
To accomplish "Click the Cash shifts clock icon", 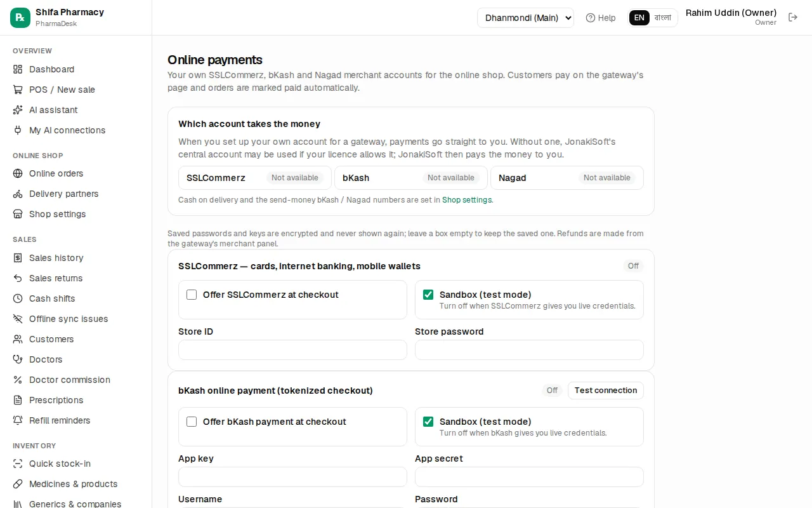I will (x=18, y=298).
